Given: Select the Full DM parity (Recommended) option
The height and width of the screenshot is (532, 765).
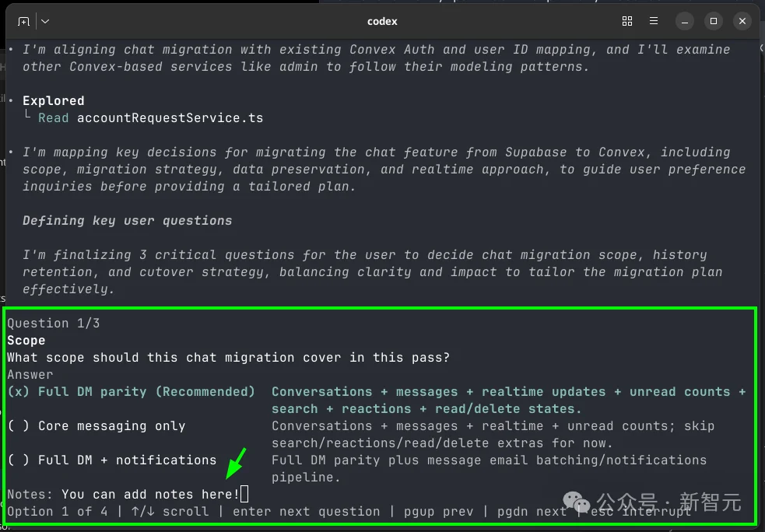Looking at the screenshot, I should (x=131, y=391).
